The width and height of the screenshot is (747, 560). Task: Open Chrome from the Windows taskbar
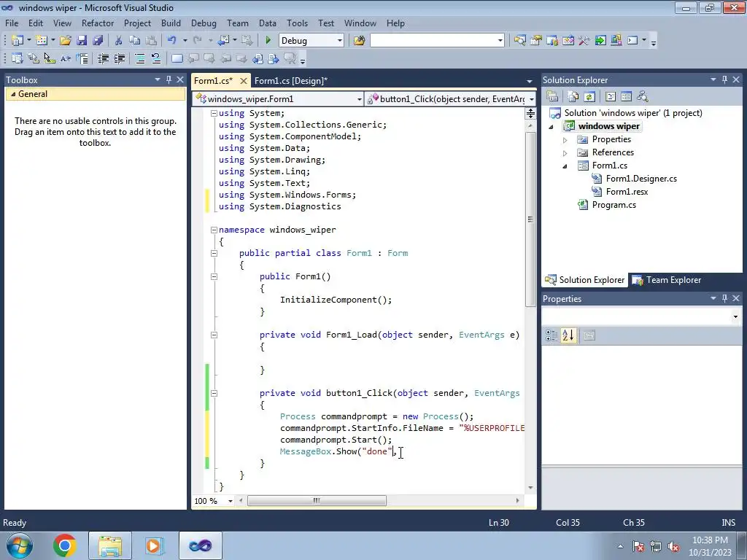click(64, 545)
